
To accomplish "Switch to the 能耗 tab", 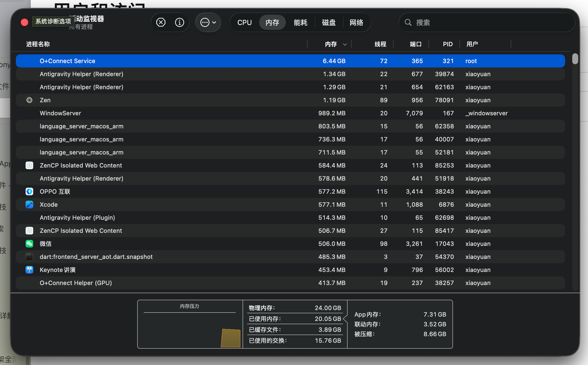I will pyautogui.click(x=300, y=23).
